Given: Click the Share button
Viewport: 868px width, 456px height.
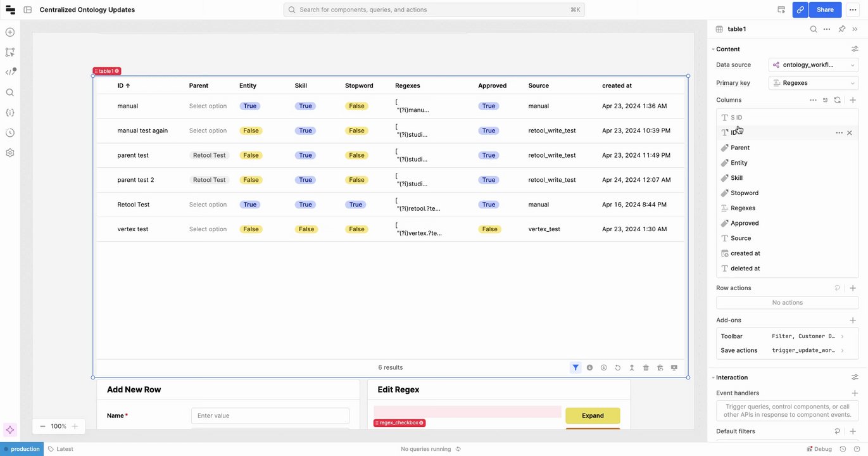Looking at the screenshot, I should 825,9.
